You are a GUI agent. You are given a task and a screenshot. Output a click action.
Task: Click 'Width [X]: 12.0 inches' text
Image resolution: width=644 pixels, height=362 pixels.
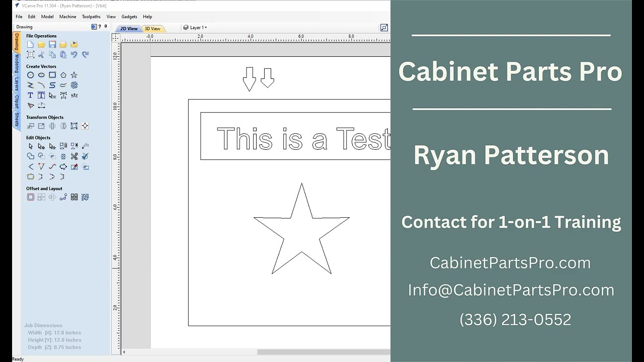tap(54, 333)
